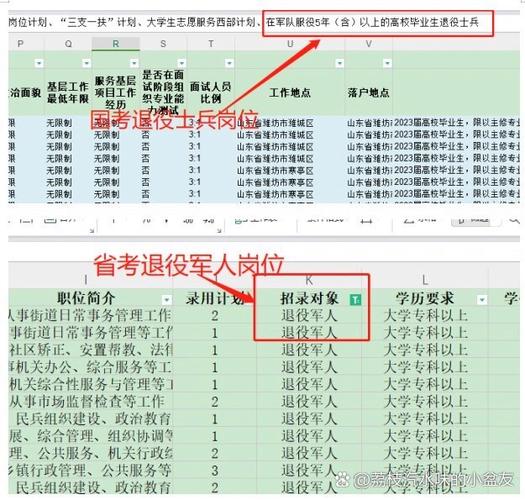Open filter dropdown for 工作地点 column

[x=340, y=63]
